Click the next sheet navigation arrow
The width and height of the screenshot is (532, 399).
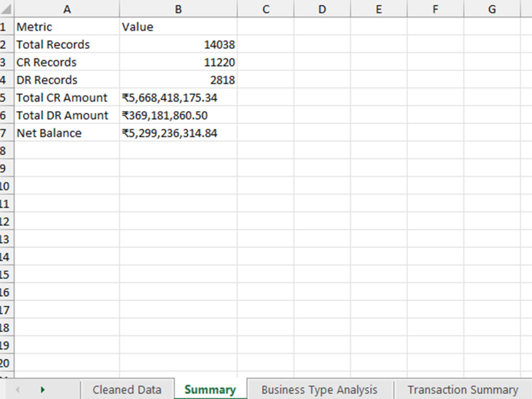pos(43,389)
